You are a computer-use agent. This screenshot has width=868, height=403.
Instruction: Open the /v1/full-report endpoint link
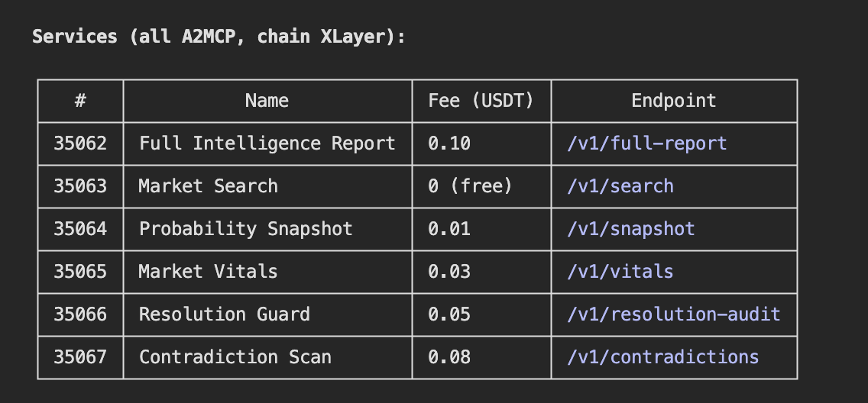(646, 143)
